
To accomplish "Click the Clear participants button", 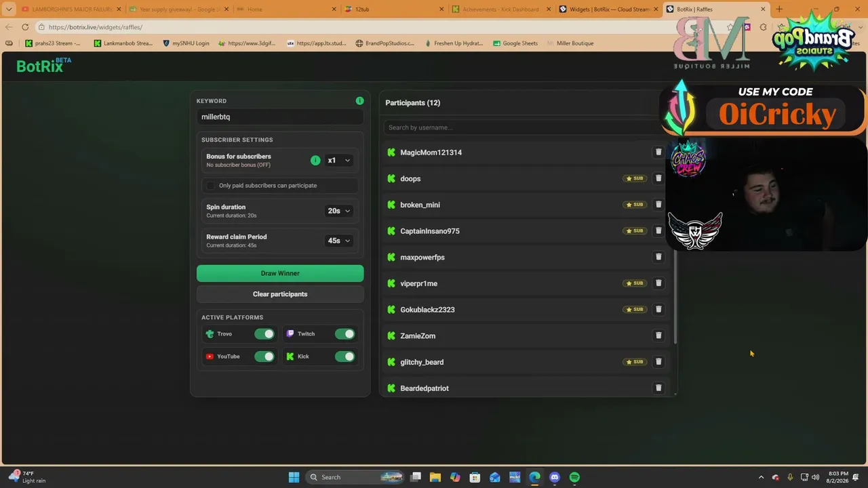I will [280, 294].
